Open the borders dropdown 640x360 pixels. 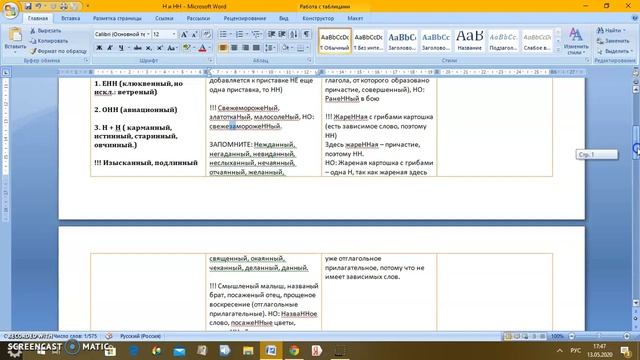click(307, 48)
